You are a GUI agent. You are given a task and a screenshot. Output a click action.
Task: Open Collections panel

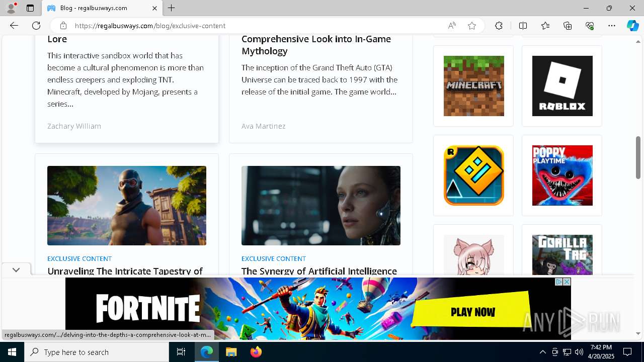coord(568,26)
